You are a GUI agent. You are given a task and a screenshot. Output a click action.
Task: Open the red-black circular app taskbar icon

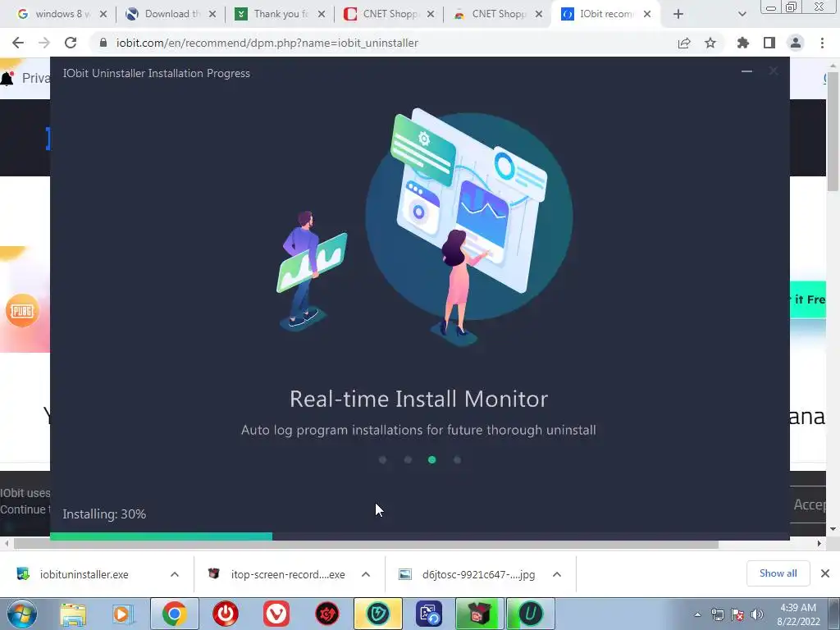click(x=326, y=614)
